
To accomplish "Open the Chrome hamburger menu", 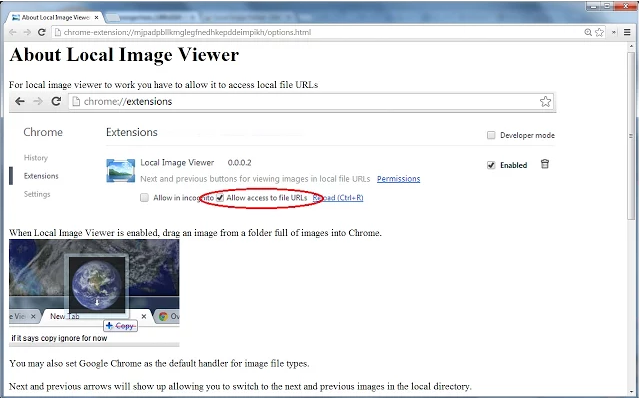I will pos(627,32).
